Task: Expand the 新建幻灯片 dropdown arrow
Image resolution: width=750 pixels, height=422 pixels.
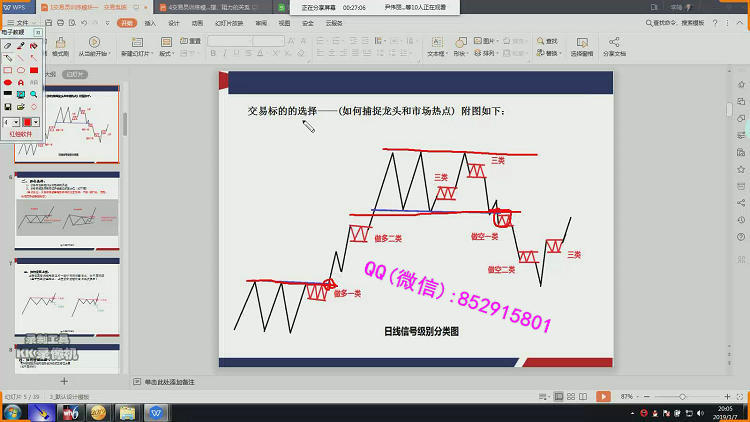Action: click(x=134, y=54)
